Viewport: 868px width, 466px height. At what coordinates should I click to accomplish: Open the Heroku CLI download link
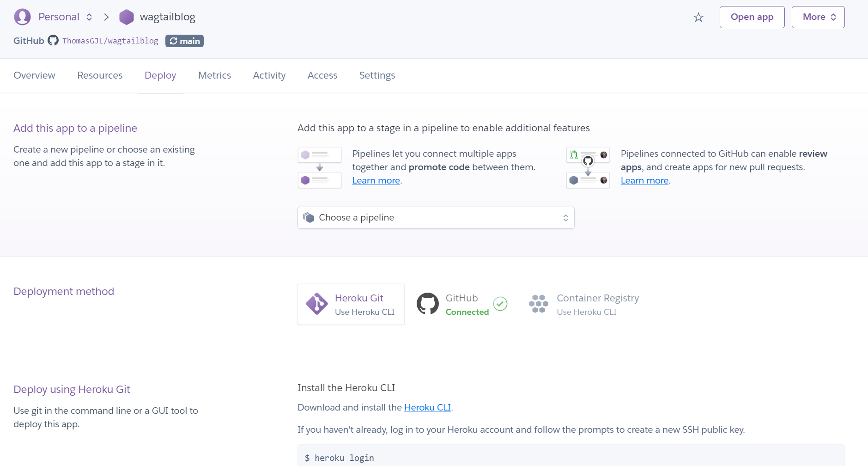pos(427,407)
